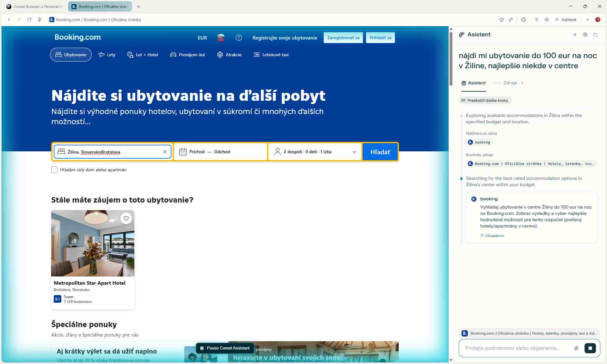Open the chevron dropdown next to Asistent
607x364 pixels.
pos(587,20)
